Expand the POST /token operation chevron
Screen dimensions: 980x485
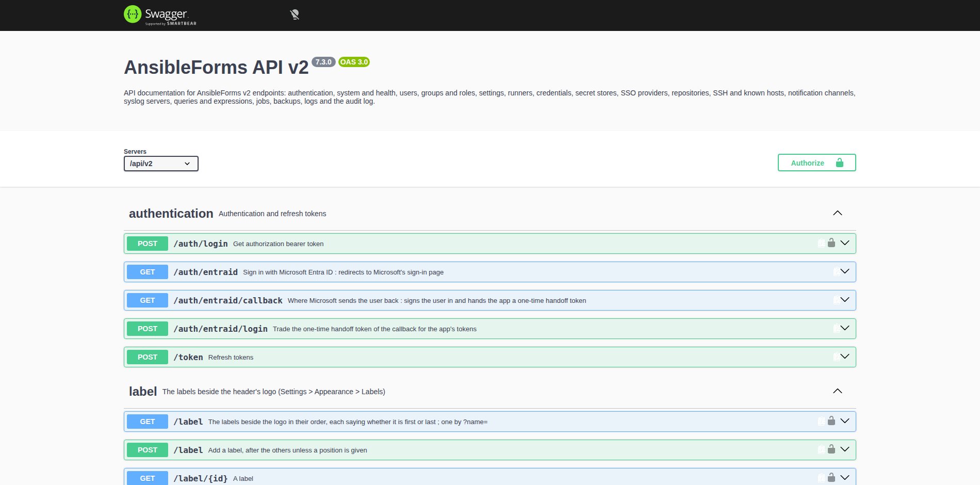(845, 357)
